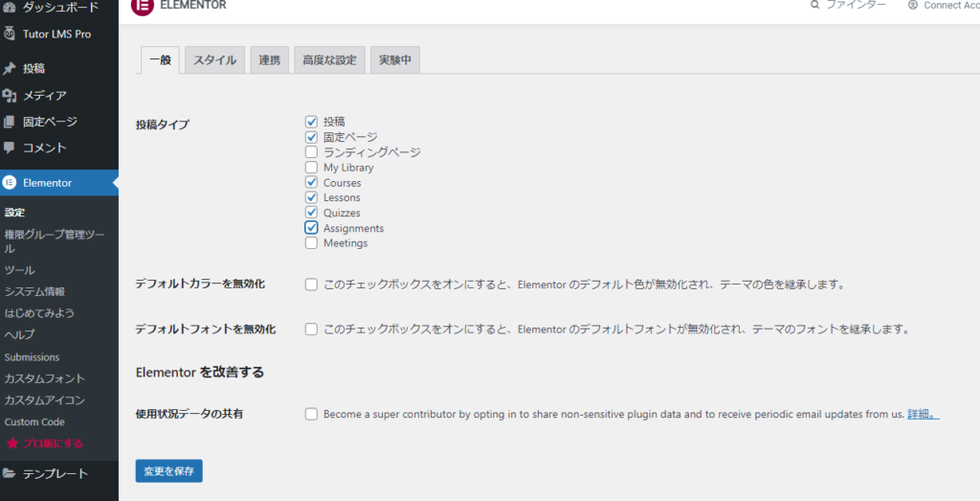
Task: Uncheck the Quizzes checkbox
Action: [311, 212]
